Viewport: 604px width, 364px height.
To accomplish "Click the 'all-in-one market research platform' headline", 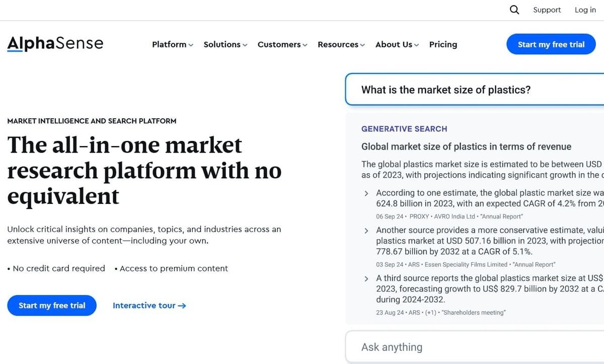I will tap(144, 170).
